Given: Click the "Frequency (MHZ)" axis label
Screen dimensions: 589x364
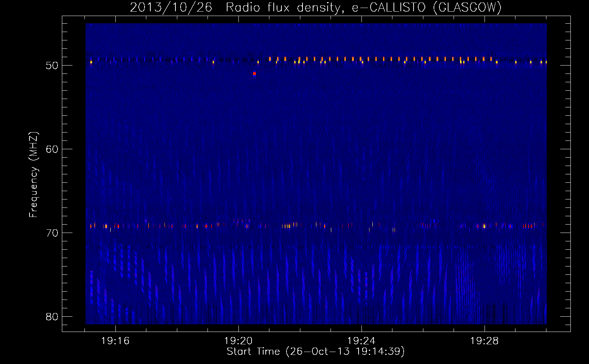Looking at the screenshot, I should pos(33,175).
